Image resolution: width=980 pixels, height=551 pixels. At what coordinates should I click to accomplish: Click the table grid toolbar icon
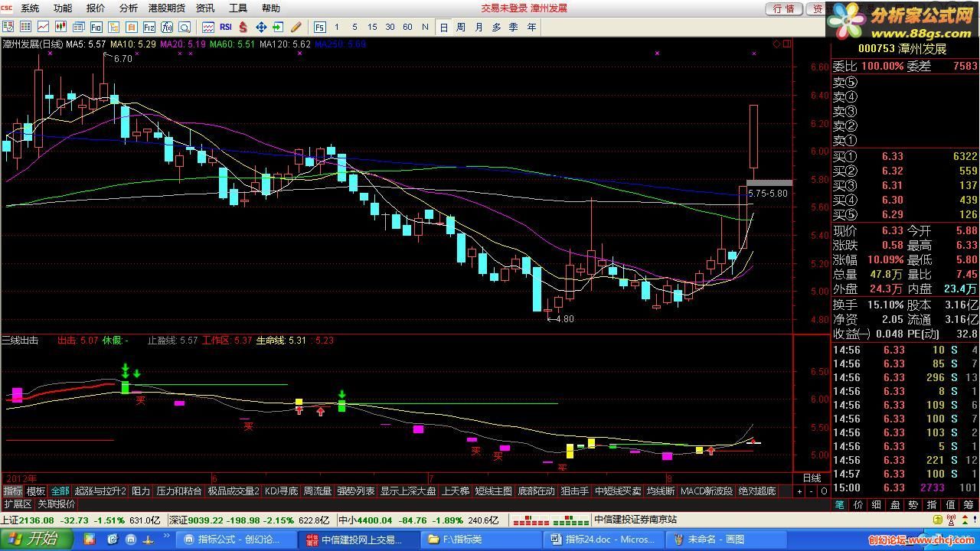(25, 27)
